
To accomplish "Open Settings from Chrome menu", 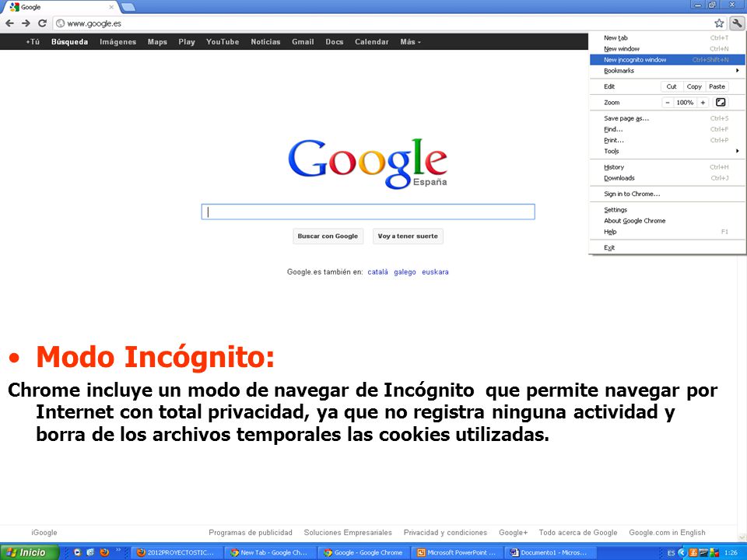I will [667, 209].
